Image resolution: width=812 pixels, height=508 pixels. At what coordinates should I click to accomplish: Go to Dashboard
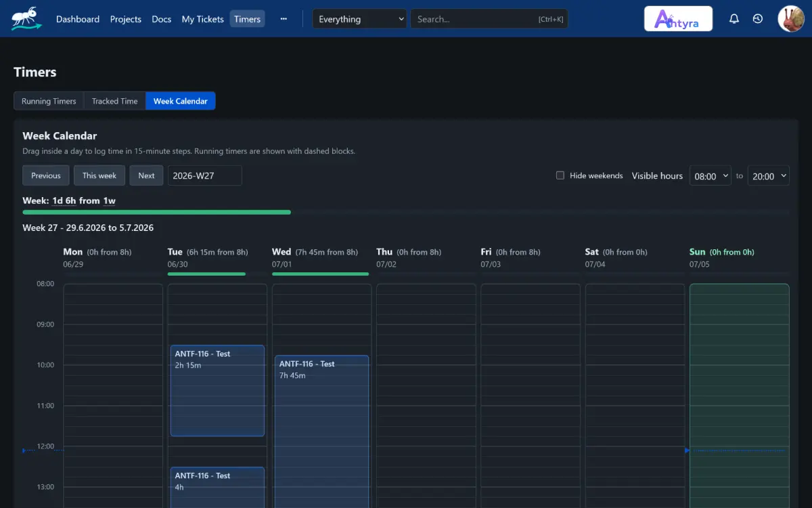(x=78, y=19)
